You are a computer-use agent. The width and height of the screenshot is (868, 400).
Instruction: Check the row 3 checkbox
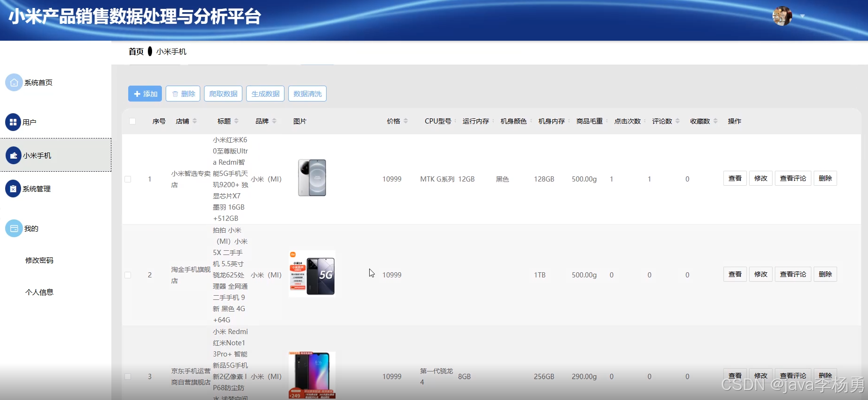pyautogui.click(x=128, y=377)
